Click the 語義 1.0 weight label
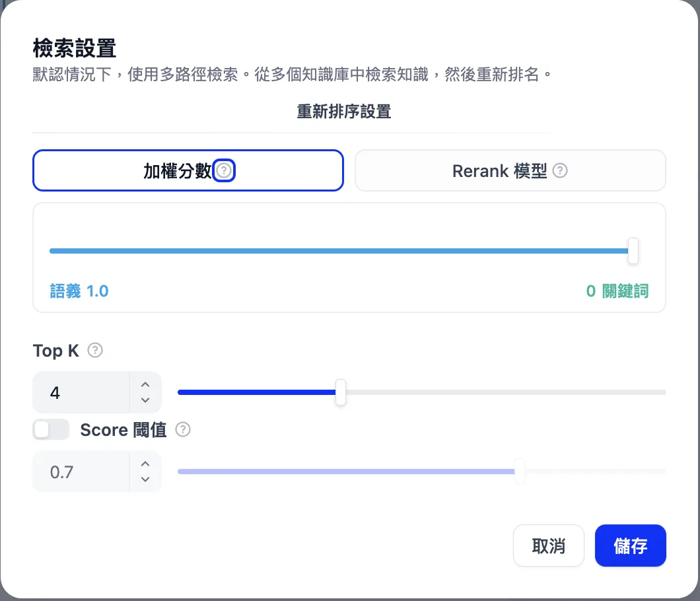 (x=79, y=291)
